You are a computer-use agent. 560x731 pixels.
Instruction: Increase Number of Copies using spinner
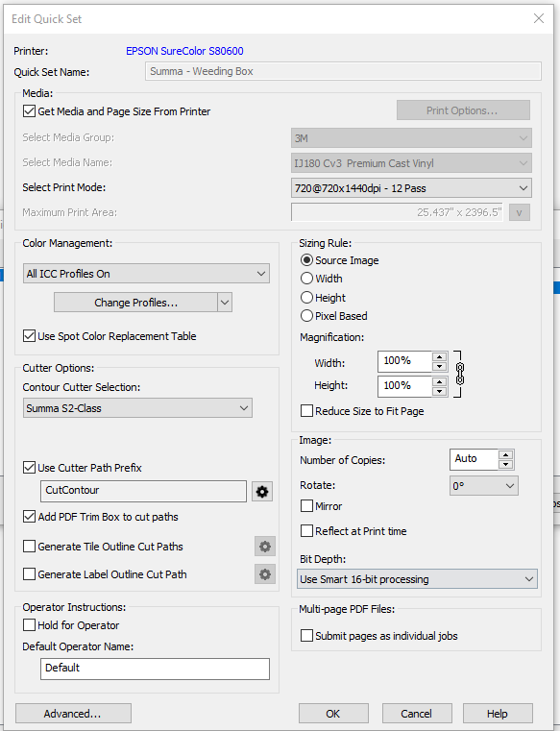pyautogui.click(x=505, y=454)
